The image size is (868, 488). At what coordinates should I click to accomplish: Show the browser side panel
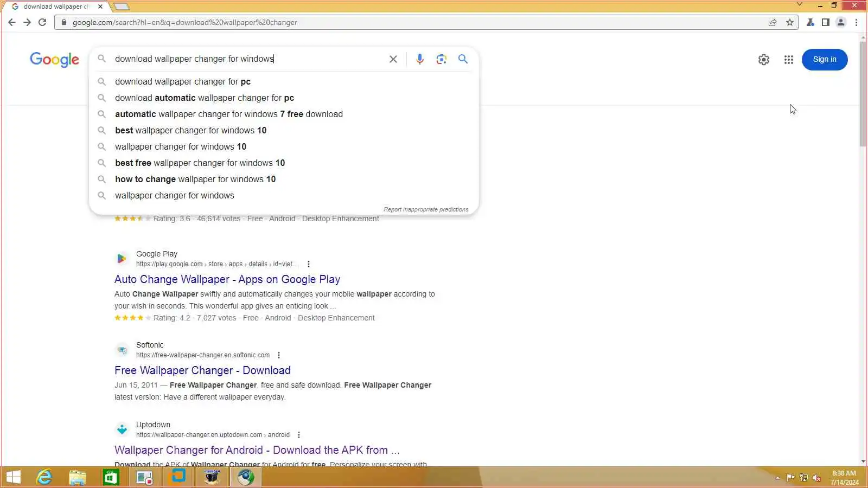tap(825, 22)
